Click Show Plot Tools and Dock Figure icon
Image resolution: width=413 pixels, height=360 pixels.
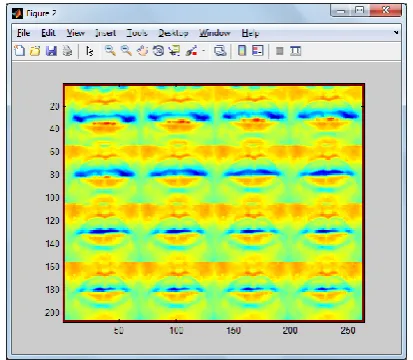[295, 51]
